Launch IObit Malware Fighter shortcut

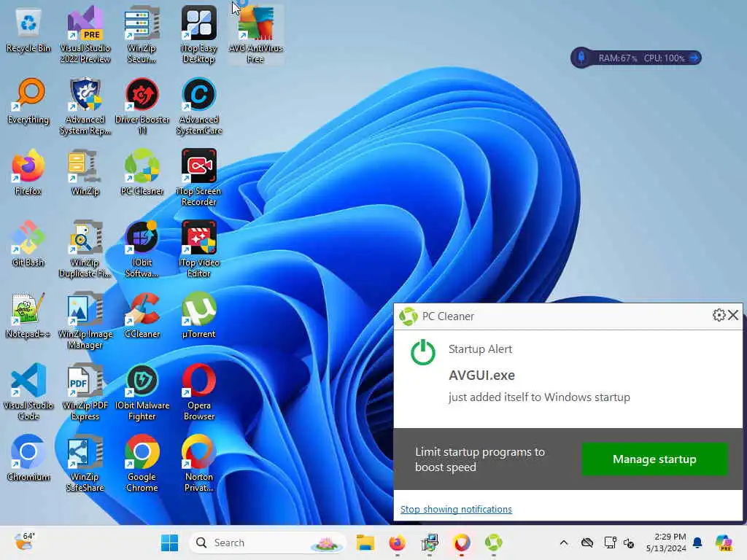point(142,392)
